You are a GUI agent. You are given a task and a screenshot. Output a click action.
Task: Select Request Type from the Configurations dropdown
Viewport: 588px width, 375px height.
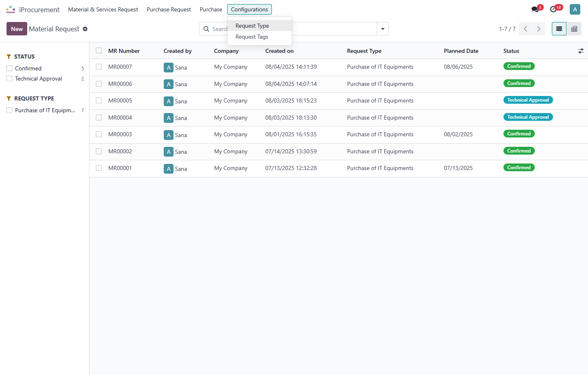[x=260, y=26]
